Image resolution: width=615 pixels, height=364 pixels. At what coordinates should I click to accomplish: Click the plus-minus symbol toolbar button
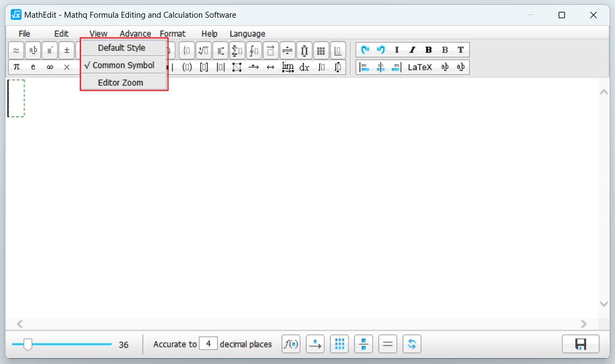(67, 50)
